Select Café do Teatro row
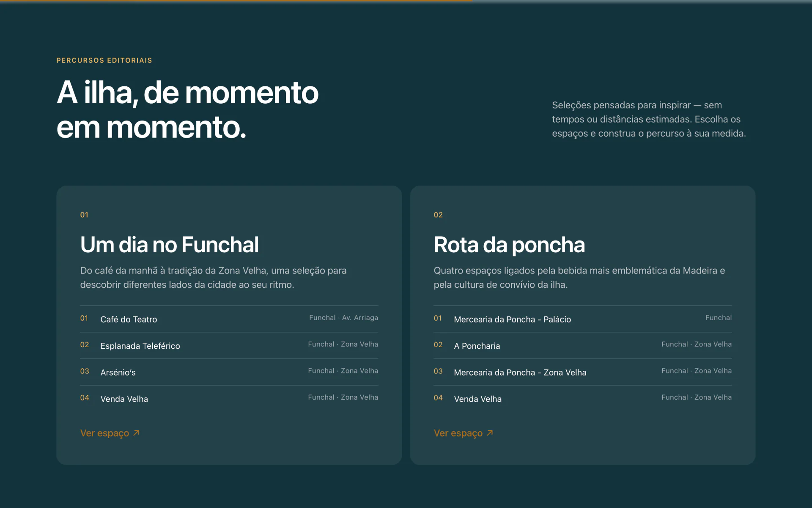 [229, 319]
